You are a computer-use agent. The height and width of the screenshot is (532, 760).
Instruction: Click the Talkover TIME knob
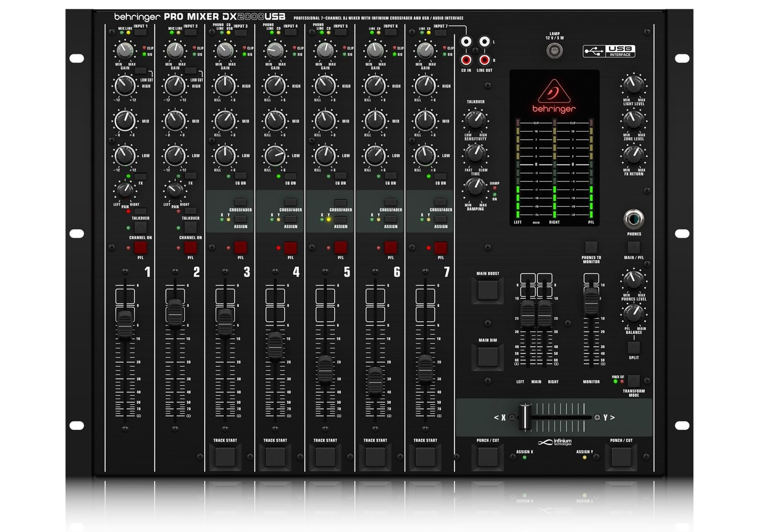(475, 154)
